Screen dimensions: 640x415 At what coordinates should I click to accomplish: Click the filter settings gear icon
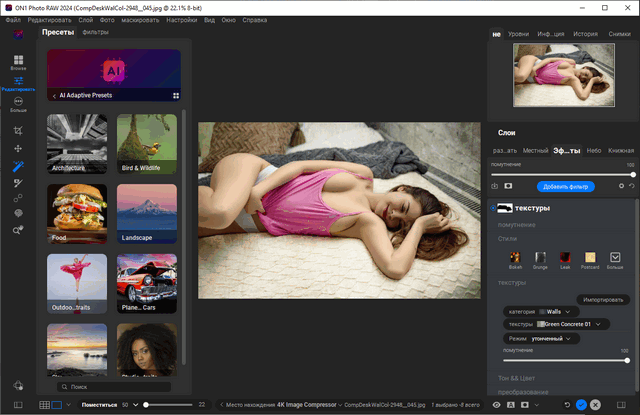coord(621,186)
